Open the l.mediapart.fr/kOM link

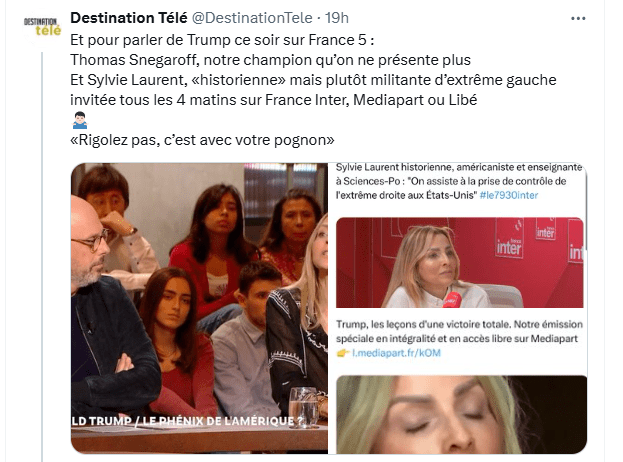coord(397,353)
